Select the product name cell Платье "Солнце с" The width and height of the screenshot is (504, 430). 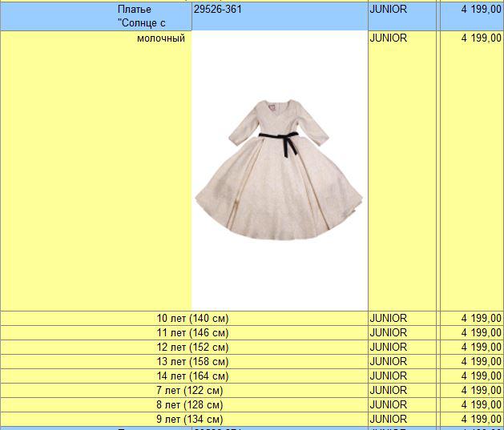click(134, 16)
